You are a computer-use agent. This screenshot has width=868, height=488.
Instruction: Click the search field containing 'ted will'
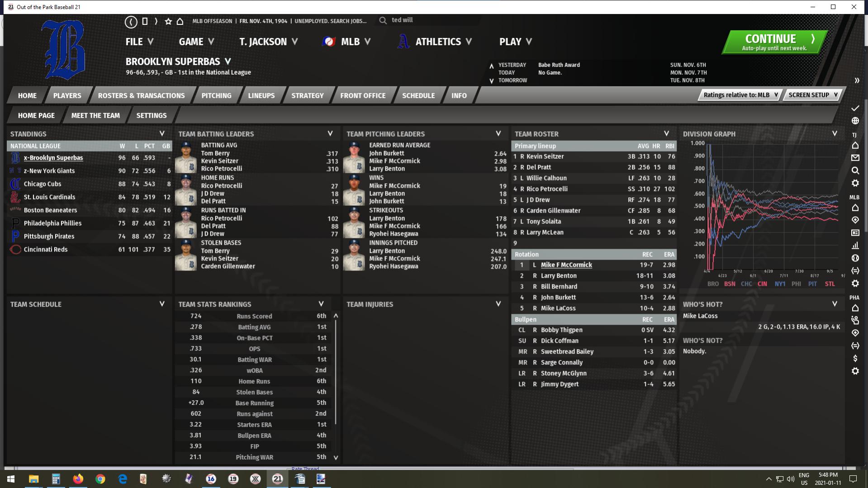(x=430, y=20)
